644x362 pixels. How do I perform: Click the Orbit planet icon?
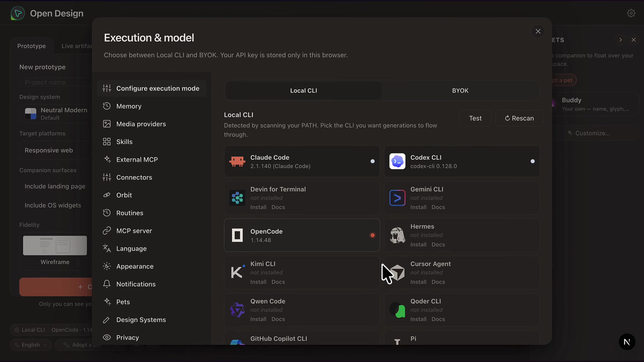(x=107, y=195)
